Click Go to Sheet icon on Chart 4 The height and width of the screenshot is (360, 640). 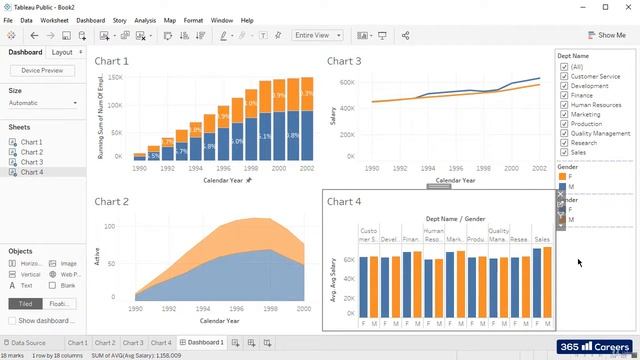pyautogui.click(x=561, y=204)
